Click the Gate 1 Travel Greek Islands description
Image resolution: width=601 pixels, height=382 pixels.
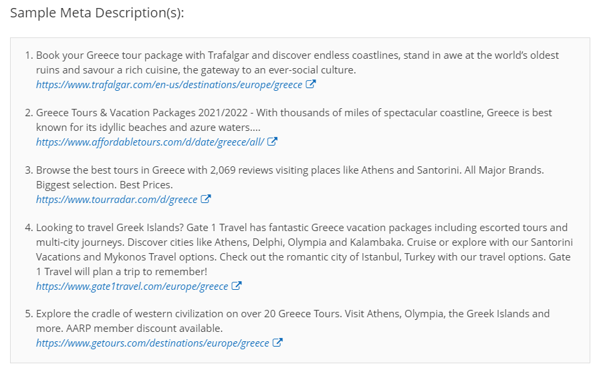point(304,249)
